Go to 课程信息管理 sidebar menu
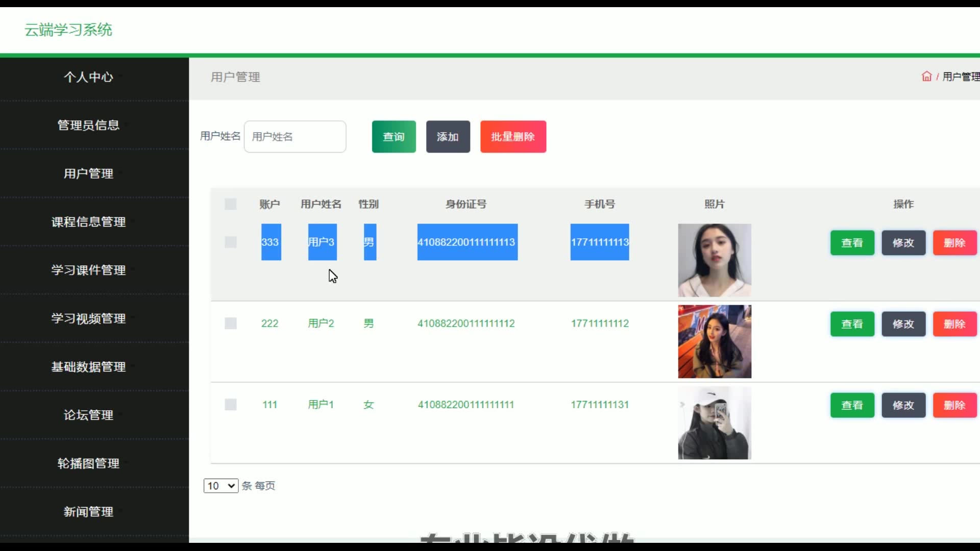980x551 pixels. tap(88, 222)
